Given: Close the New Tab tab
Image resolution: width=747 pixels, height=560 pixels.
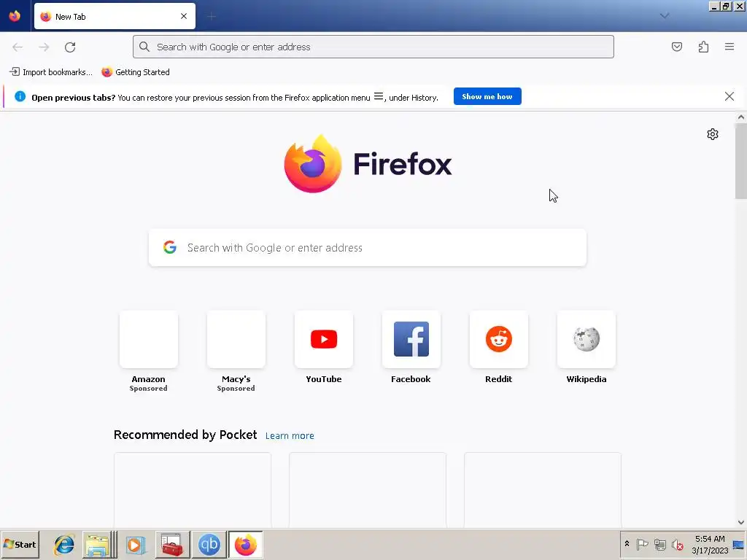Looking at the screenshot, I should (x=184, y=16).
